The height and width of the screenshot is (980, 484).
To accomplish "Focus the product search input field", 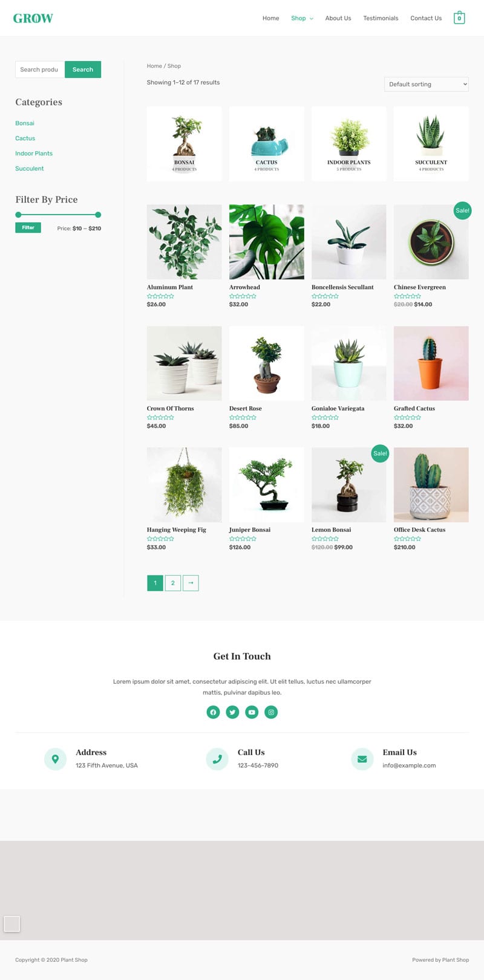I will point(40,70).
